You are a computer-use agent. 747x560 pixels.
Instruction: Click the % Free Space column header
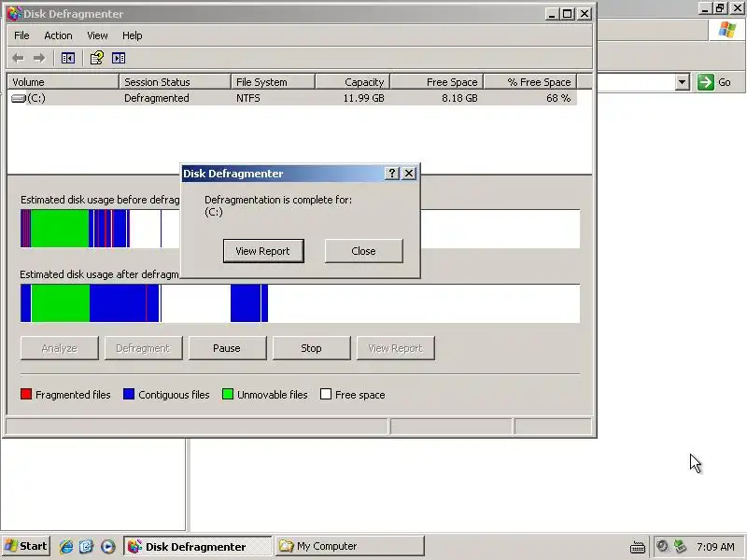530,82
